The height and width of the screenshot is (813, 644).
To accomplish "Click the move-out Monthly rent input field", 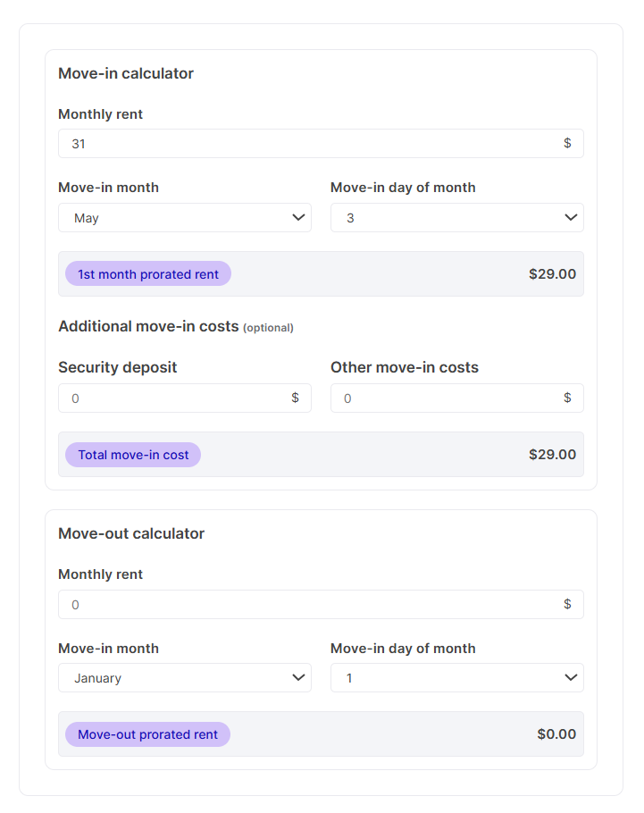I will [x=321, y=605].
